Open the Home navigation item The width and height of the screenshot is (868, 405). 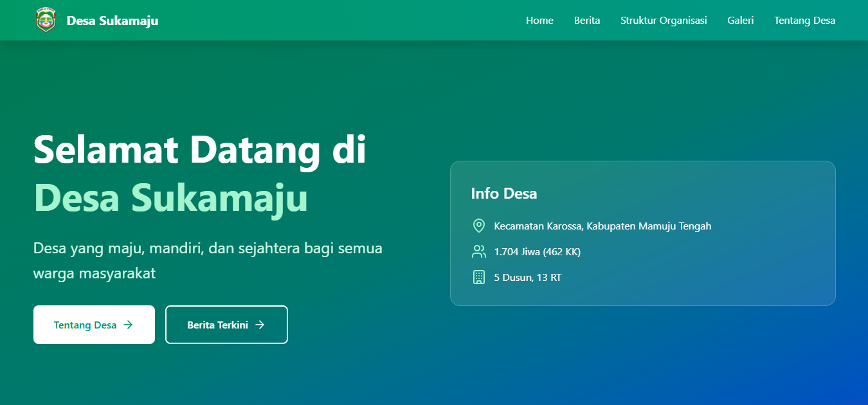click(539, 21)
